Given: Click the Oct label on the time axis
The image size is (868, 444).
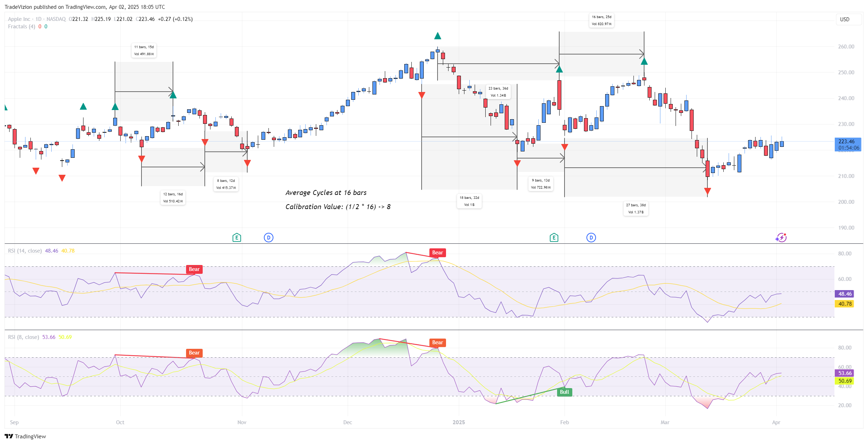Looking at the screenshot, I should click(x=120, y=422).
